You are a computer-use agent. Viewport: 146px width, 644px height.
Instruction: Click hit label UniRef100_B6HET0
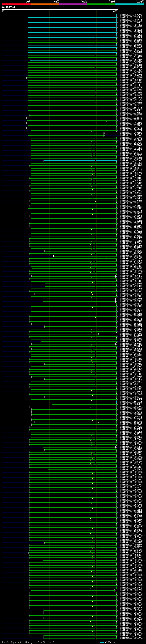(x=131, y=357)
